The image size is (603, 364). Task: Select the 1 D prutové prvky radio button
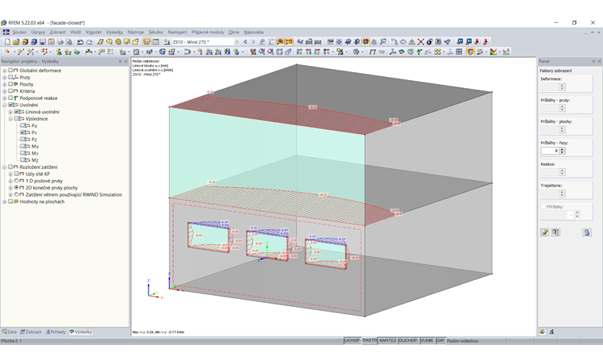17,181
